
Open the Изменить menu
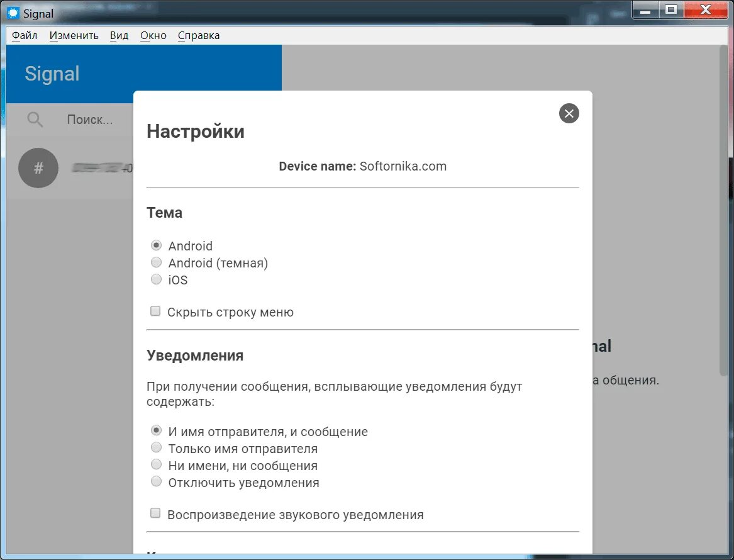coord(74,36)
